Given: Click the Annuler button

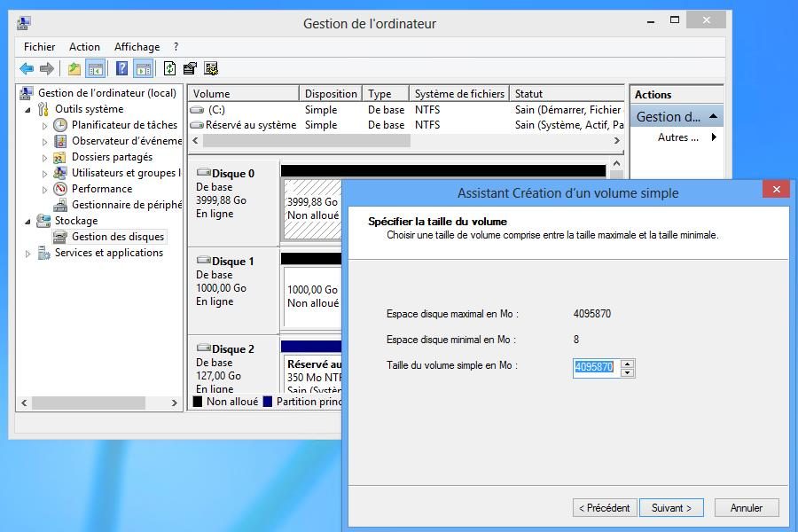Looking at the screenshot, I should (x=746, y=508).
